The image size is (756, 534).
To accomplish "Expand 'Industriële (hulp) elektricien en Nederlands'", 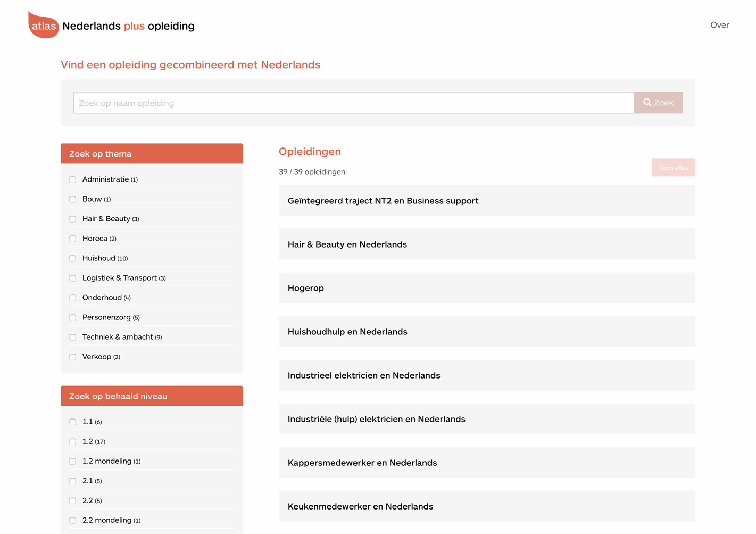I will click(x=487, y=419).
